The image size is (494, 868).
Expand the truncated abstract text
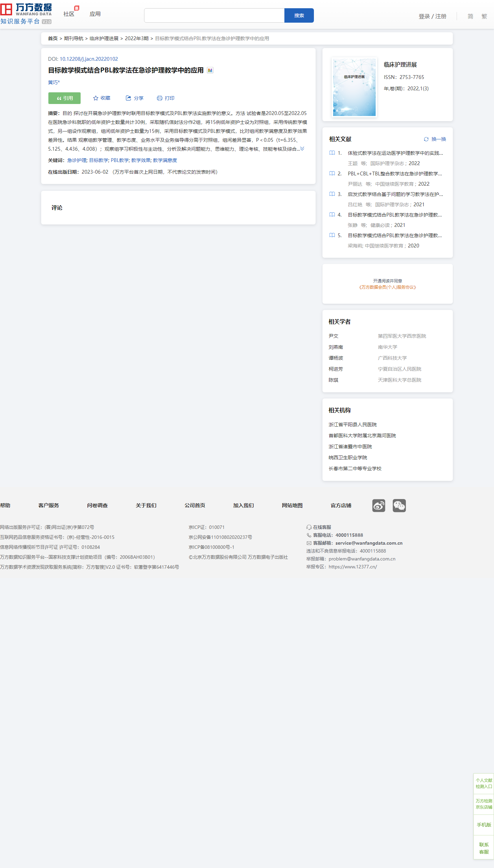click(x=302, y=149)
